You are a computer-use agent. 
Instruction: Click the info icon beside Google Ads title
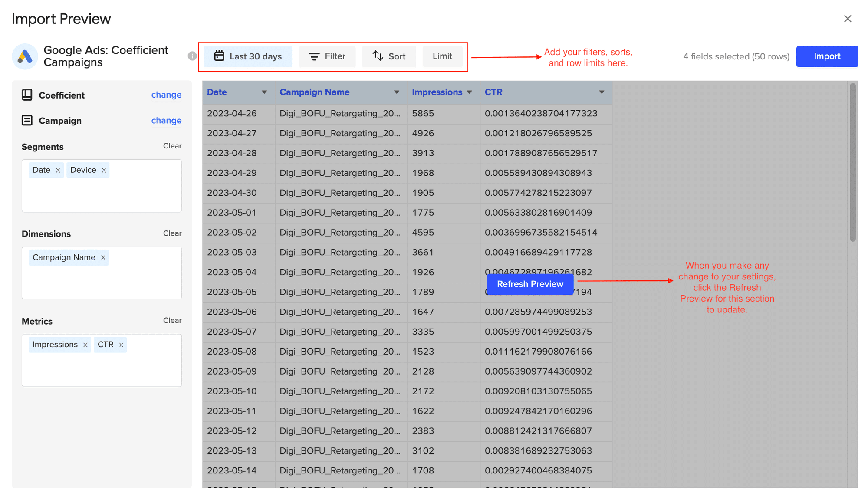(x=192, y=56)
